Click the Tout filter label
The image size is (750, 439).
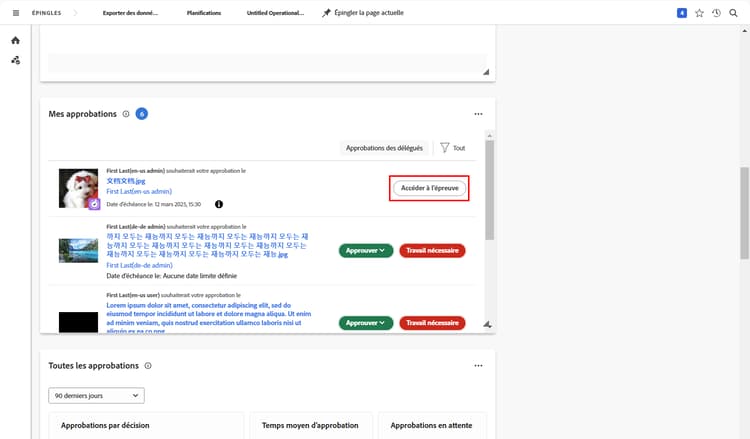(x=459, y=148)
